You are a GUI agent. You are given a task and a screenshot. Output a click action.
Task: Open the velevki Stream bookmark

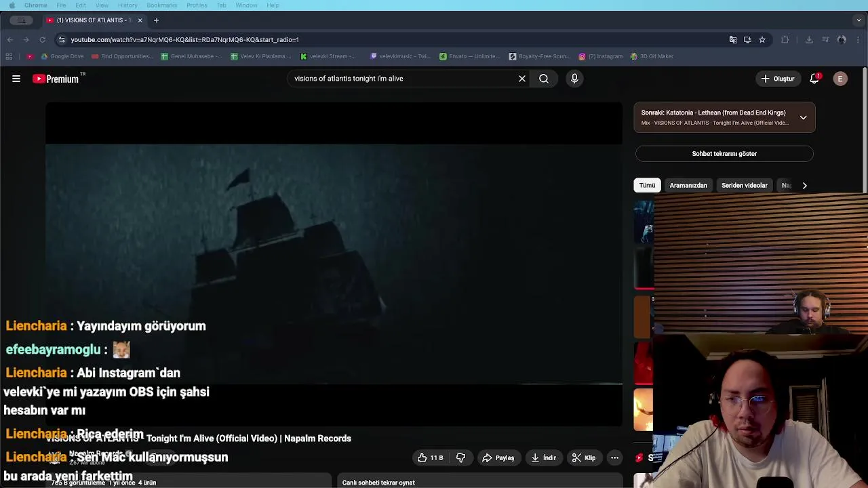click(329, 56)
